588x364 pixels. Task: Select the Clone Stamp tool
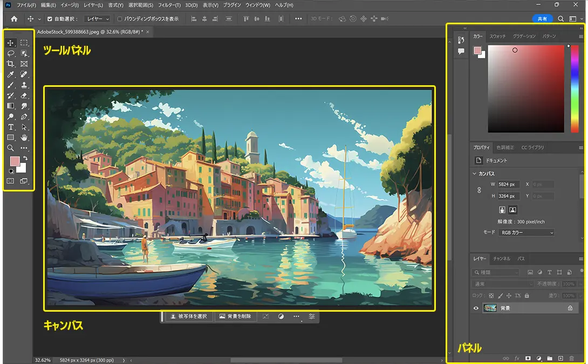tap(24, 85)
